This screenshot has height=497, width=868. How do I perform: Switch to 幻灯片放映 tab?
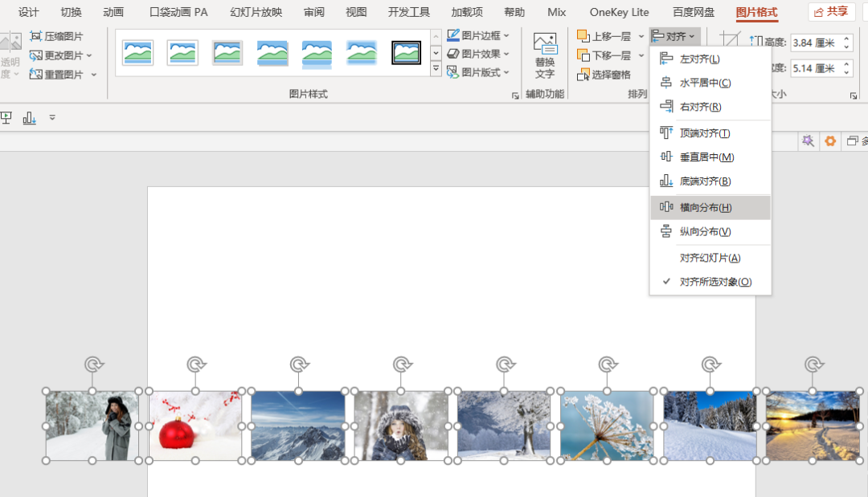[256, 11]
